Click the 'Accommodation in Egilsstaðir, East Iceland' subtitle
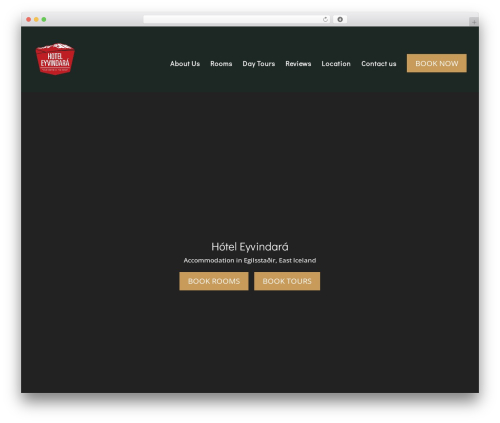The image size is (500, 423). pos(250,260)
